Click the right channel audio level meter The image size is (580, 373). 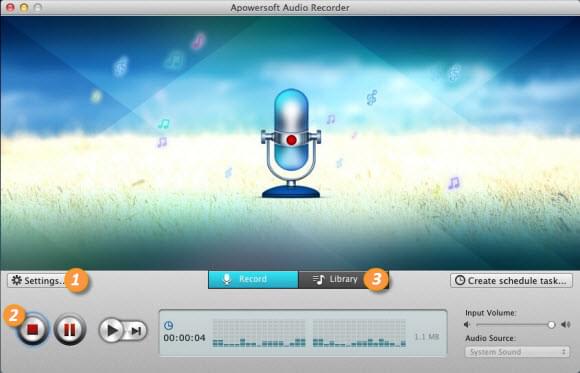tap(359, 333)
